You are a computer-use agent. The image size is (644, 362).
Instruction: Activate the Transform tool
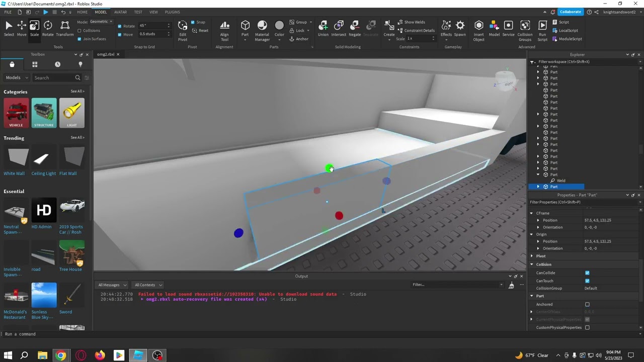pos(65,29)
